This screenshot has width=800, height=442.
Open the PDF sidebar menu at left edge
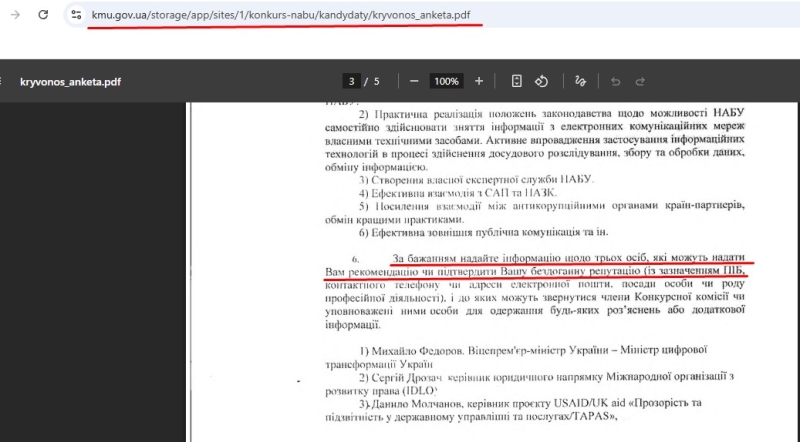click(x=2, y=82)
